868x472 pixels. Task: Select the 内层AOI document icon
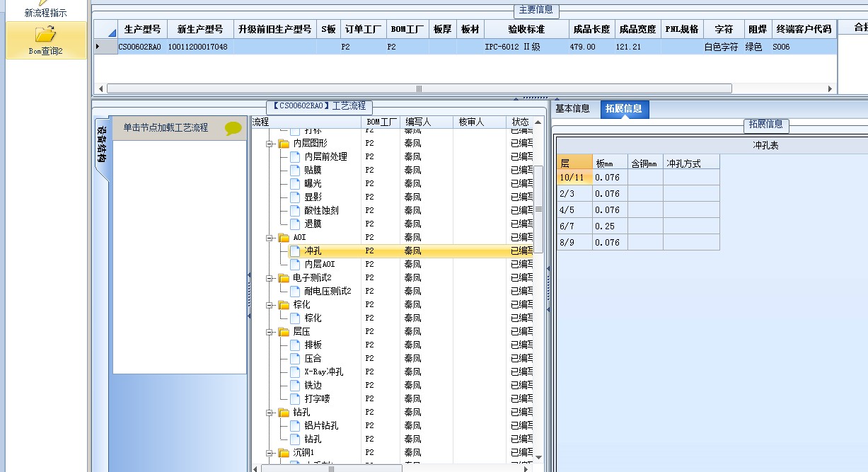(x=295, y=264)
